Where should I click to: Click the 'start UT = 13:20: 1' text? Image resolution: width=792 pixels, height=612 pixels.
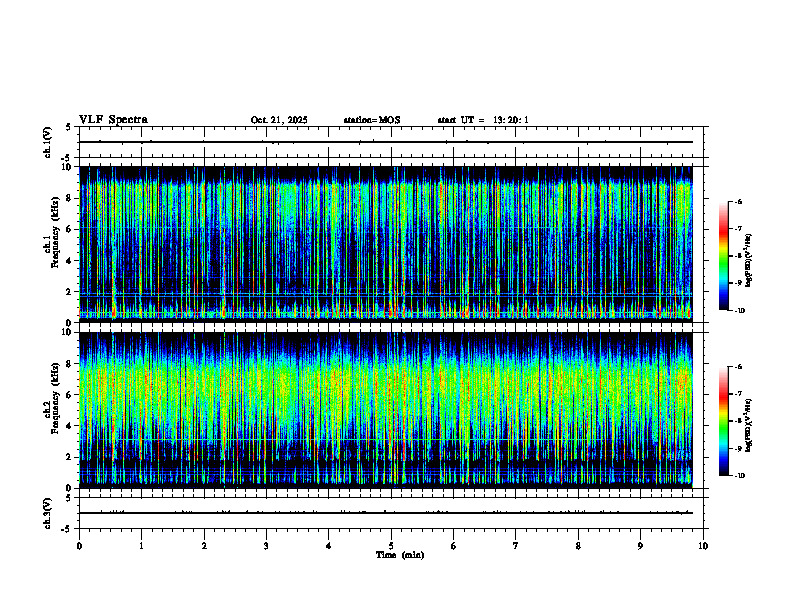[x=483, y=120]
